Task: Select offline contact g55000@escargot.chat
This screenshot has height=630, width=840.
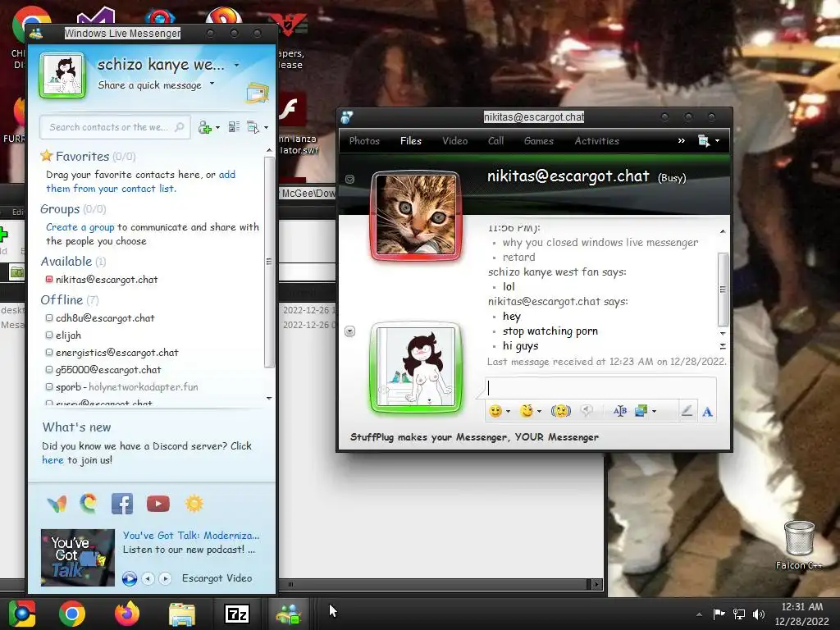Action: (103, 370)
